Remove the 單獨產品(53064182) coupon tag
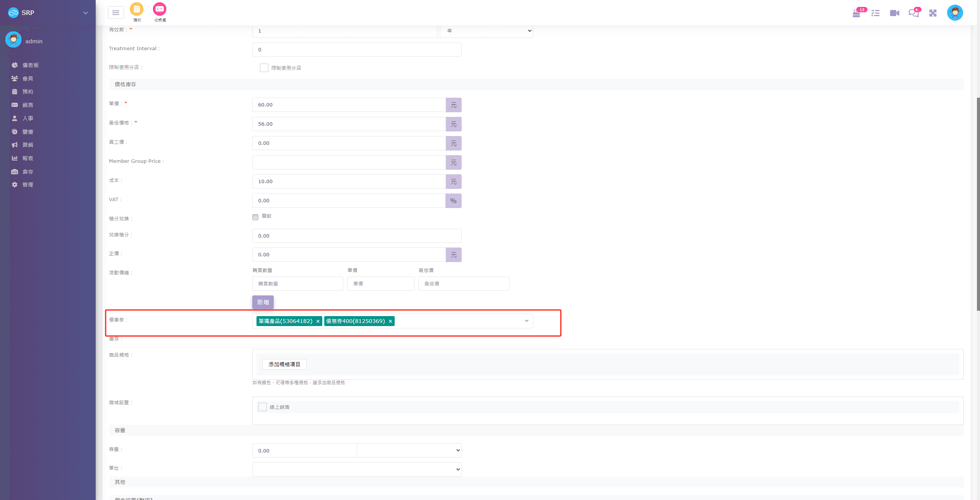The height and width of the screenshot is (500, 980). pyautogui.click(x=318, y=321)
